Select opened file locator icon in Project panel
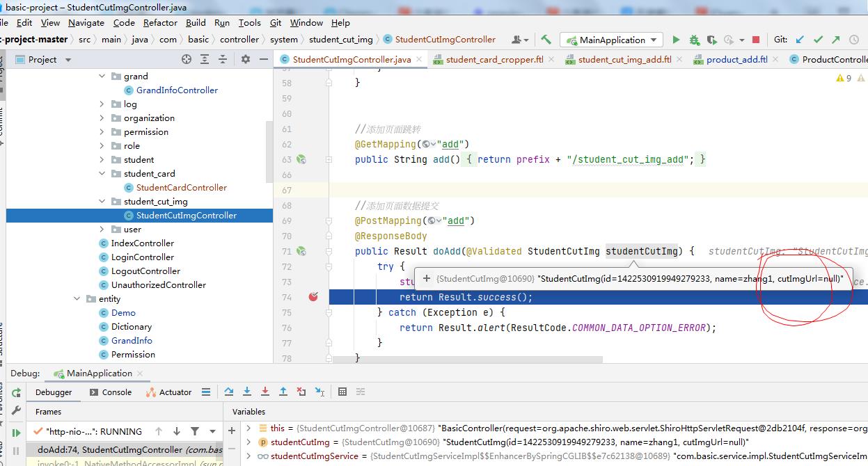Image resolution: width=868 pixels, height=466 pixels. [x=187, y=60]
